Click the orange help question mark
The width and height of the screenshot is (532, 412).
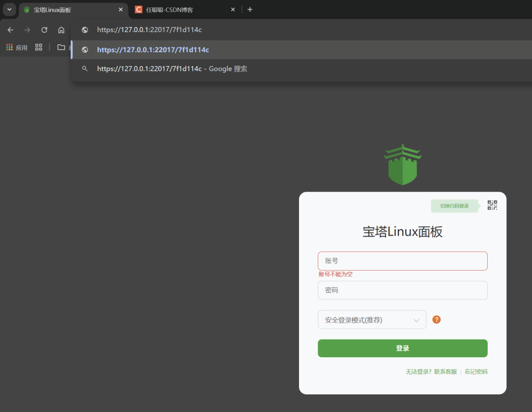coord(436,319)
